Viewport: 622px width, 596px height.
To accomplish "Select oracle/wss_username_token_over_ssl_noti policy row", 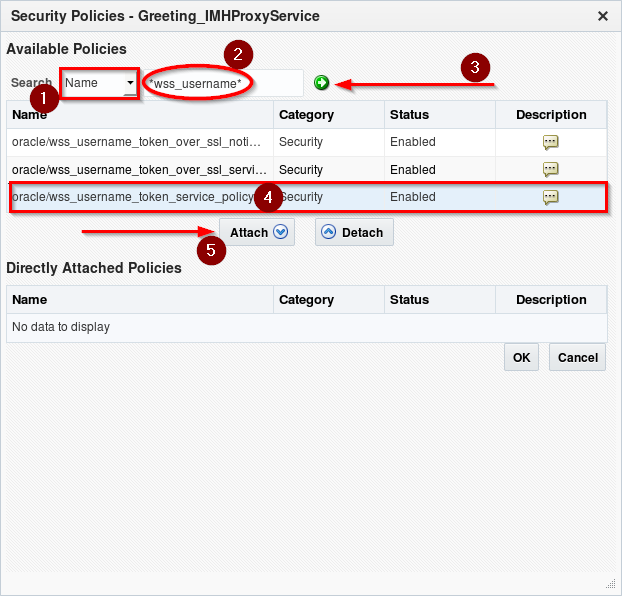I will [x=140, y=142].
